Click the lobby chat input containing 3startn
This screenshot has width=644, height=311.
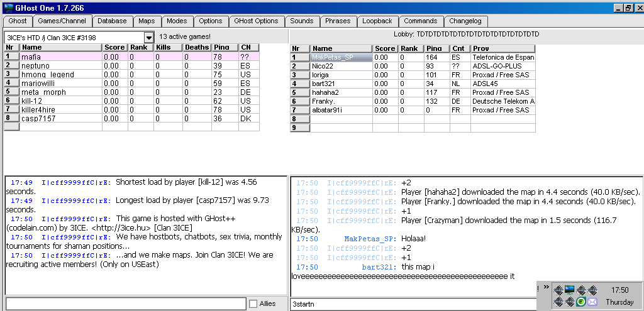[x=412, y=305]
